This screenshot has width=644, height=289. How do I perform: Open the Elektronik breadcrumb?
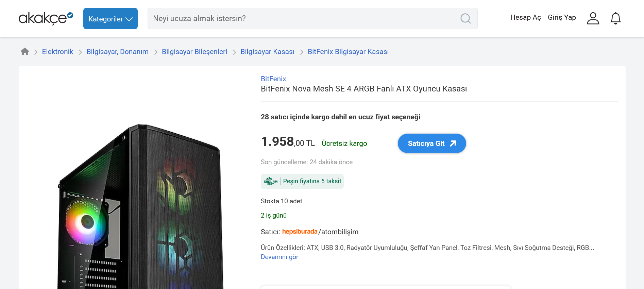coord(57,52)
